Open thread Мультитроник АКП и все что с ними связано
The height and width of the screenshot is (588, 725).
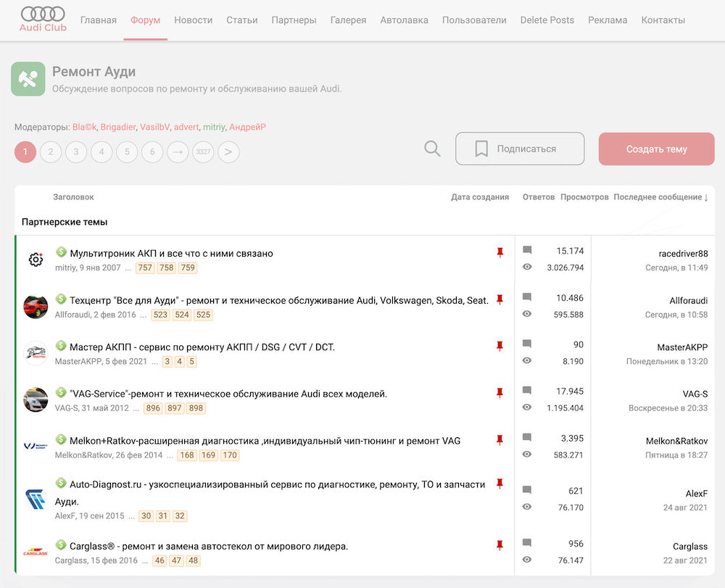(x=172, y=253)
